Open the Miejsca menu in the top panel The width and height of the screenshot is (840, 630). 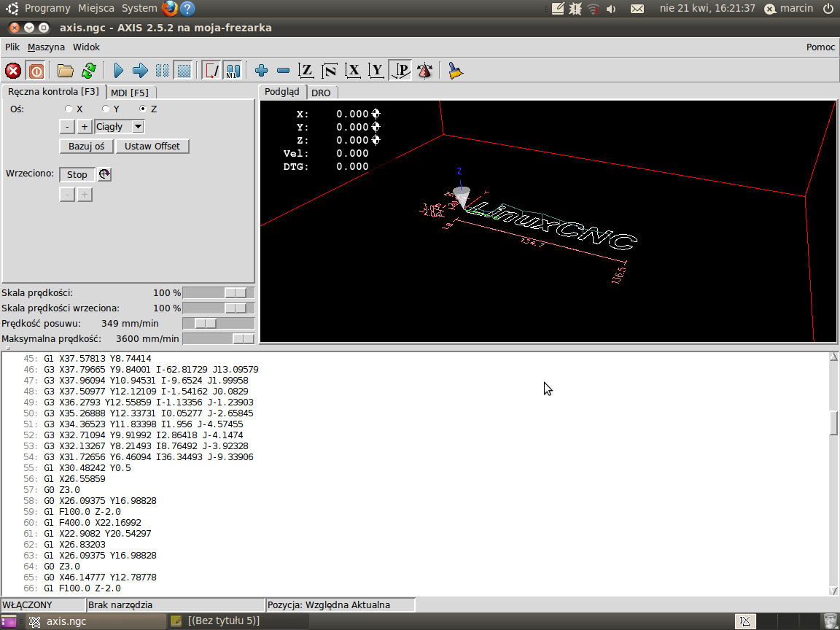pos(96,8)
